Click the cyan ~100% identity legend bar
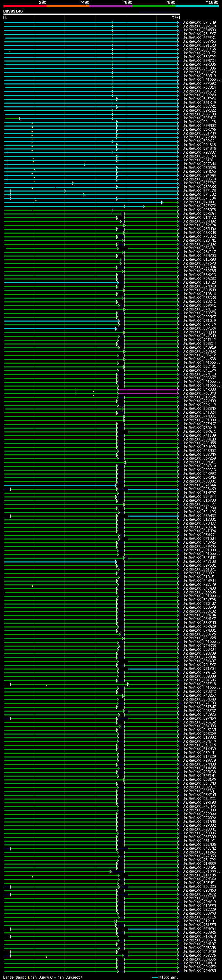This screenshot has width=222, height=980. tap(197, 6)
